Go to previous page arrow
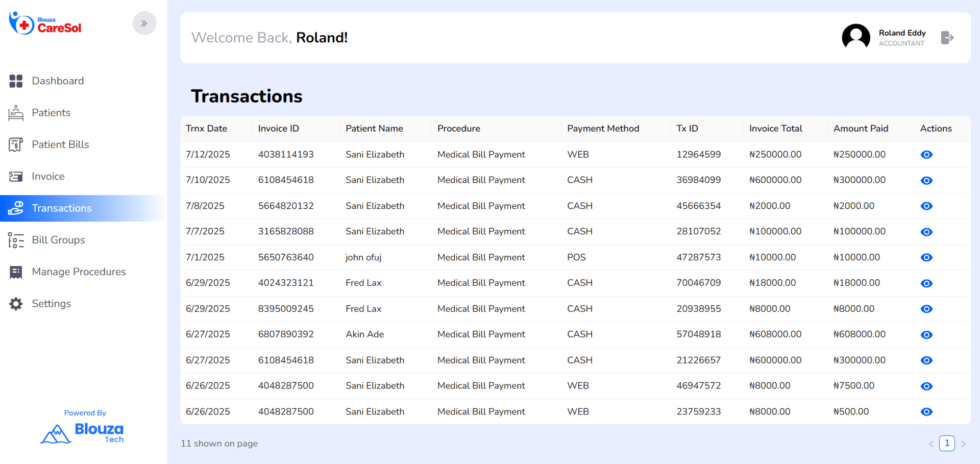Screen dimensions: 980x464 (x=931, y=444)
